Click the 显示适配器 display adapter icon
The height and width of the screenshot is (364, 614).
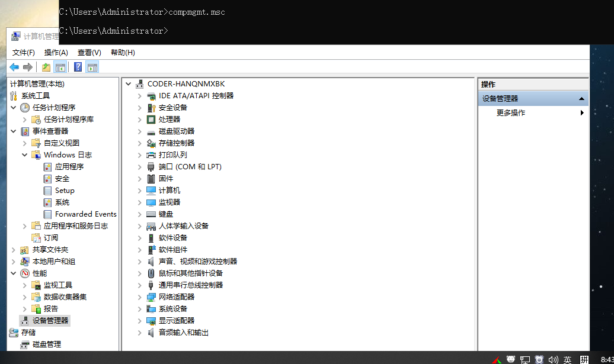tap(151, 321)
